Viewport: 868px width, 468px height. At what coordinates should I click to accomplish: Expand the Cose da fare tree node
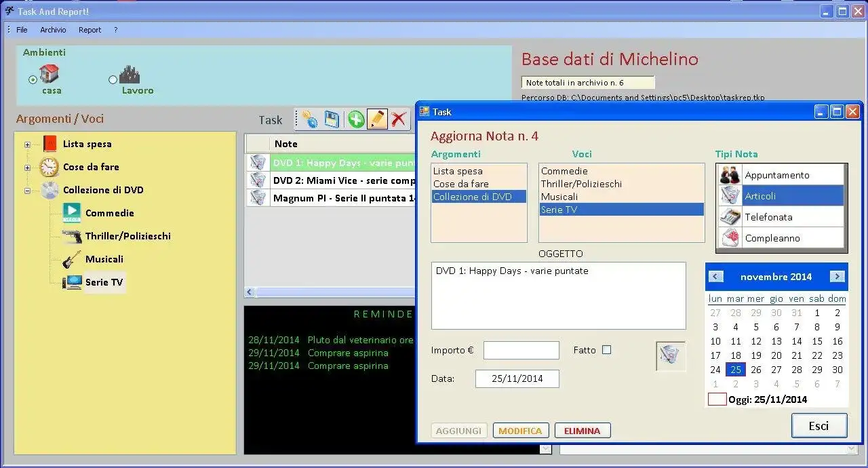[27, 168]
